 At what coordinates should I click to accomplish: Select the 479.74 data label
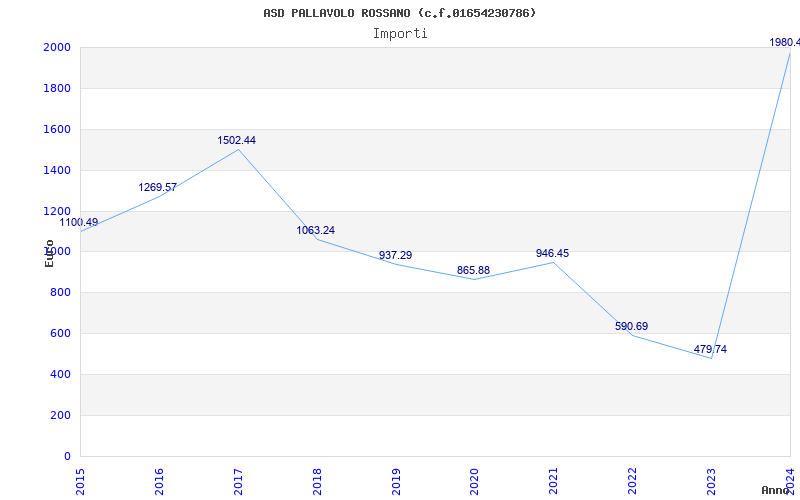(x=710, y=349)
